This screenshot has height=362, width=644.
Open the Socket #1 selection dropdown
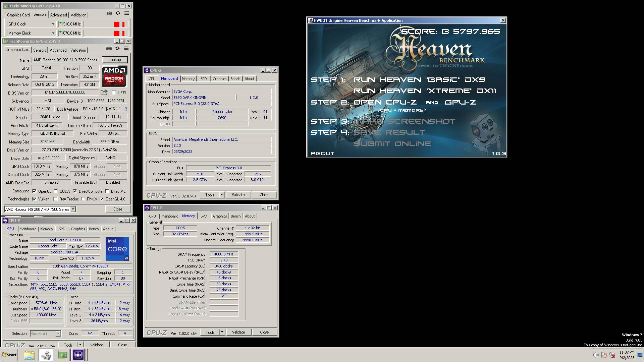click(x=58, y=334)
